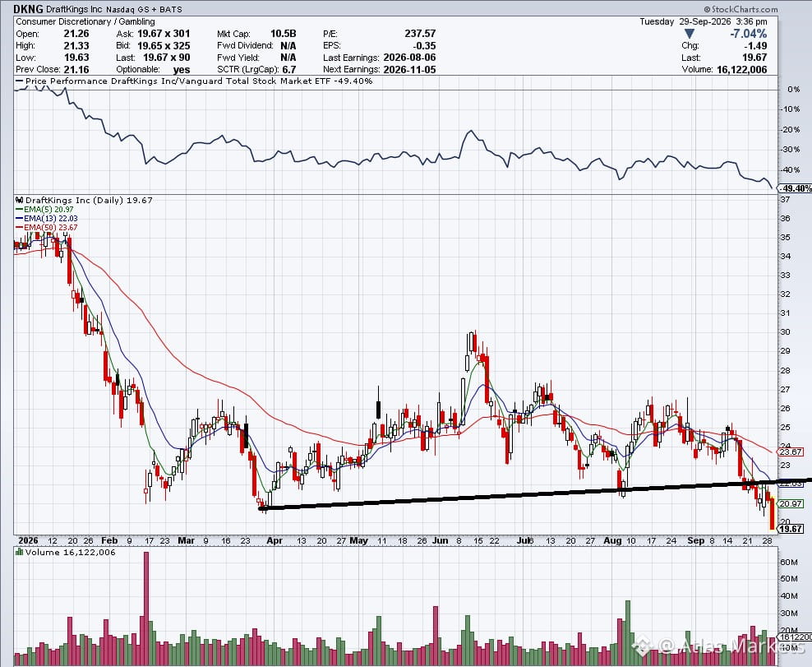Click the black support trendline on chart
Viewport: 812px width, 667px height.
point(535,494)
